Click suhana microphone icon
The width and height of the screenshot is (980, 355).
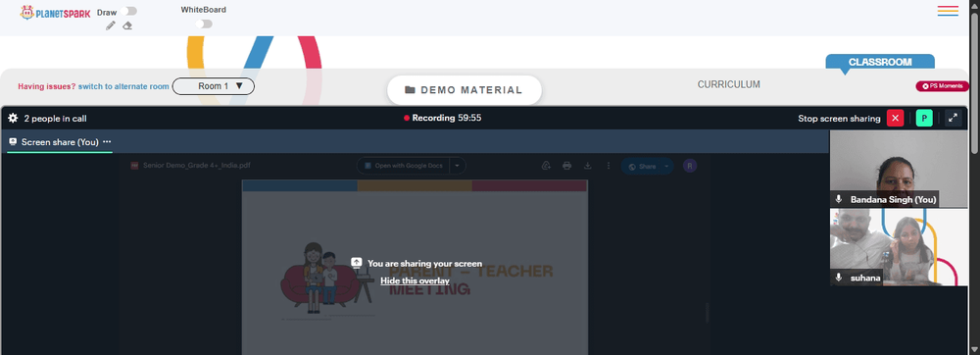pos(840,278)
